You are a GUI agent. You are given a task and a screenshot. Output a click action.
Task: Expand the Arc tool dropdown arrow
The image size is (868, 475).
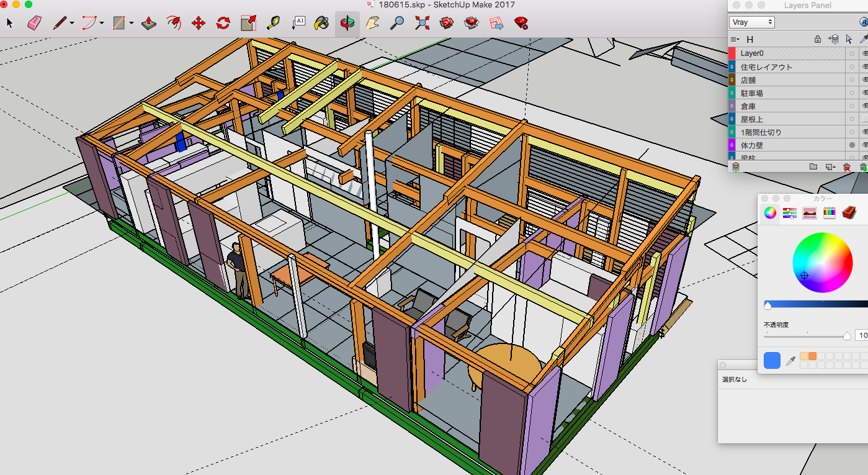coord(102,24)
